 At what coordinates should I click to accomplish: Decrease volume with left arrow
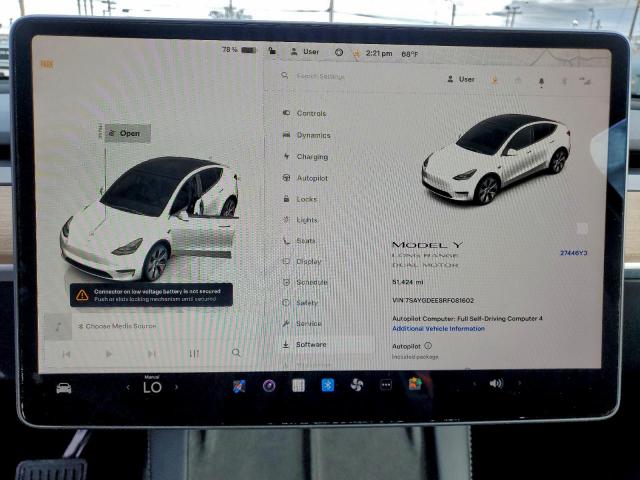474,384
